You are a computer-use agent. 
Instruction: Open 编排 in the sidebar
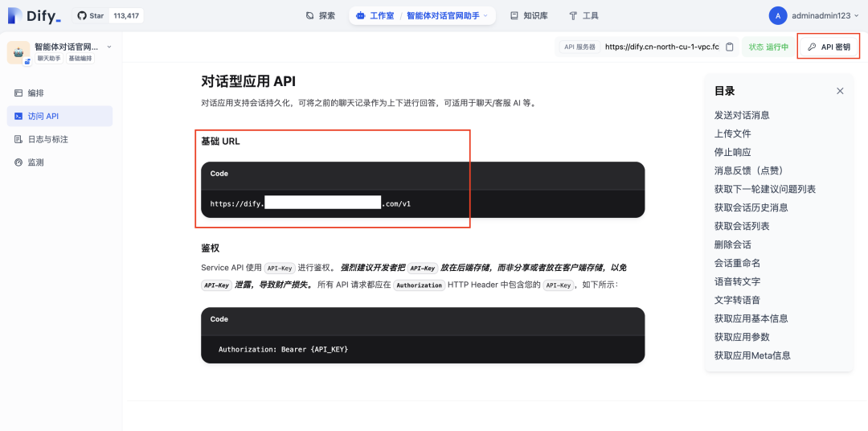click(59, 93)
